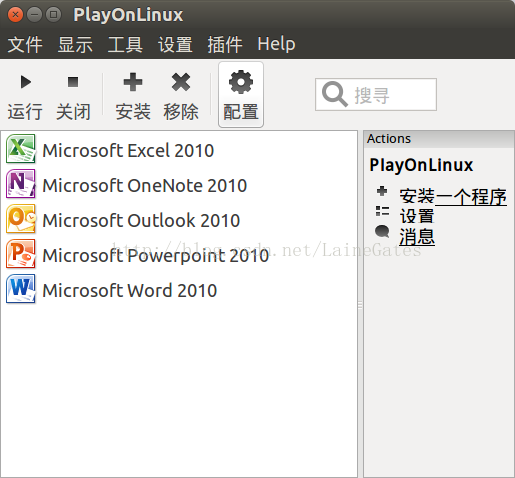The height and width of the screenshot is (478, 515).
Task: Click the Remove (移除) X icon
Action: pyautogui.click(x=181, y=82)
